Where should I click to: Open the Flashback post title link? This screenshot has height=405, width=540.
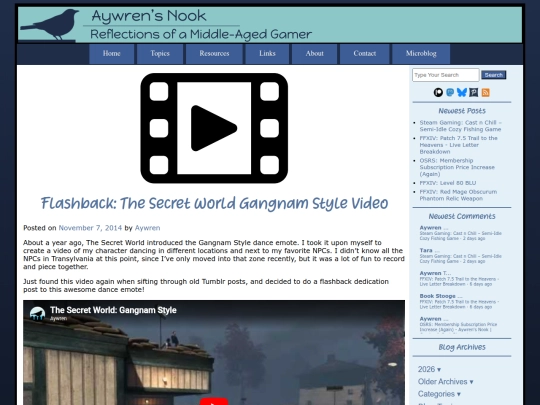pyautogui.click(x=214, y=203)
